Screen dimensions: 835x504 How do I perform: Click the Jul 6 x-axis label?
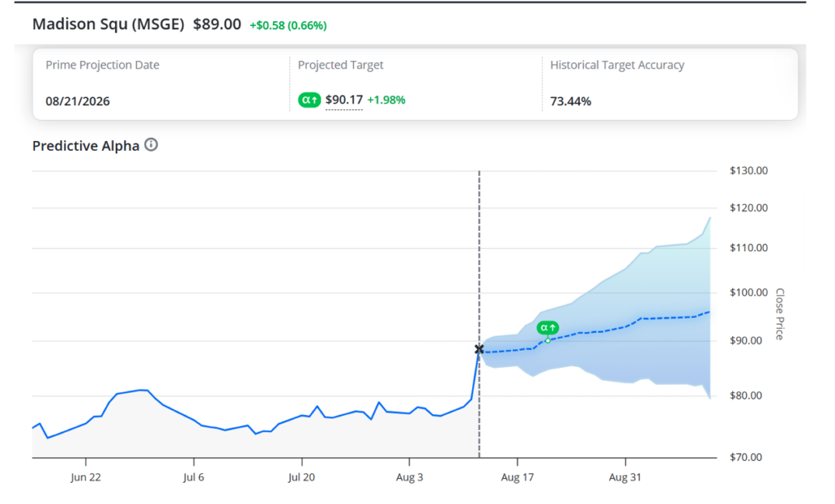coord(193,477)
